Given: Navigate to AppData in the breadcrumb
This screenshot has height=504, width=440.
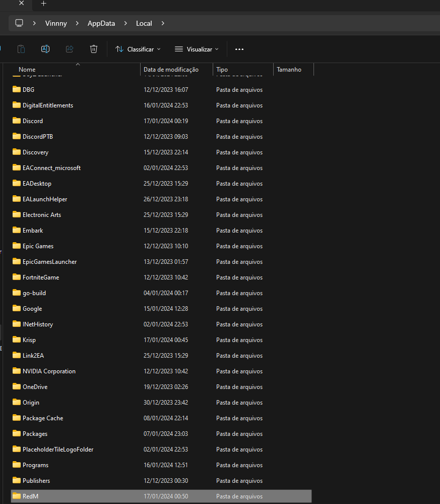Looking at the screenshot, I should tap(101, 23).
